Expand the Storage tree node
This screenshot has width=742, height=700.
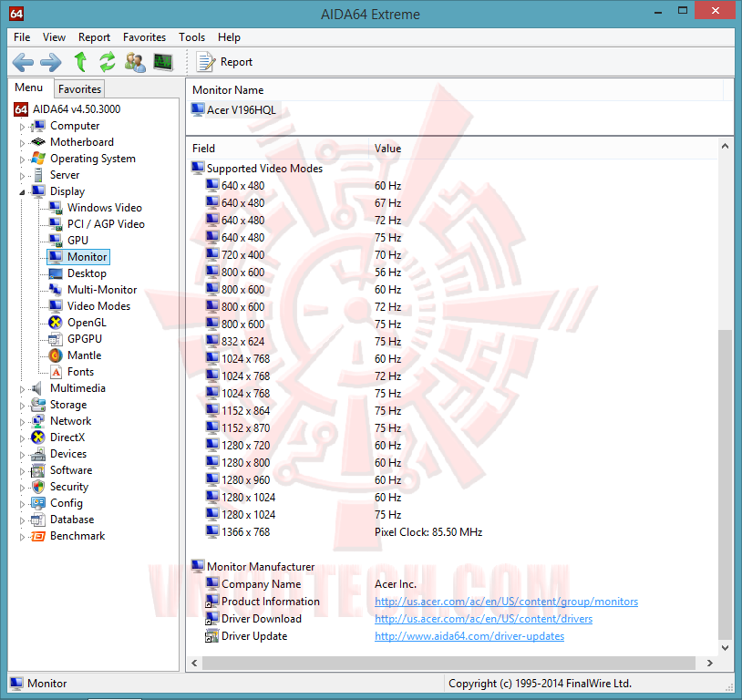point(22,406)
